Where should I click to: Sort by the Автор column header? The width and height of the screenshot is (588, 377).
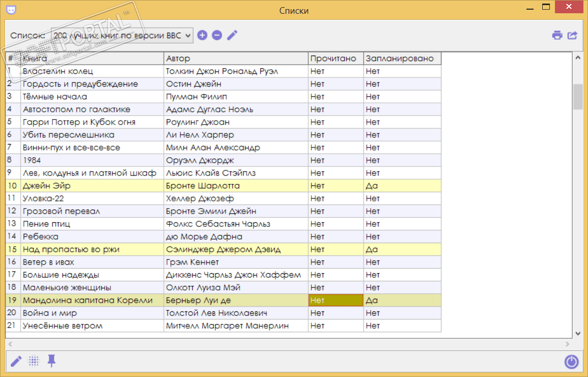click(236, 59)
